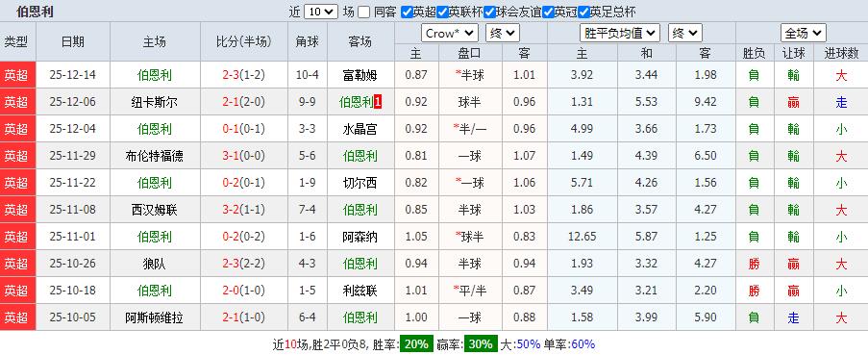
Task: Open the 0-2(0-1) score against 切尔西
Action: click(243, 183)
